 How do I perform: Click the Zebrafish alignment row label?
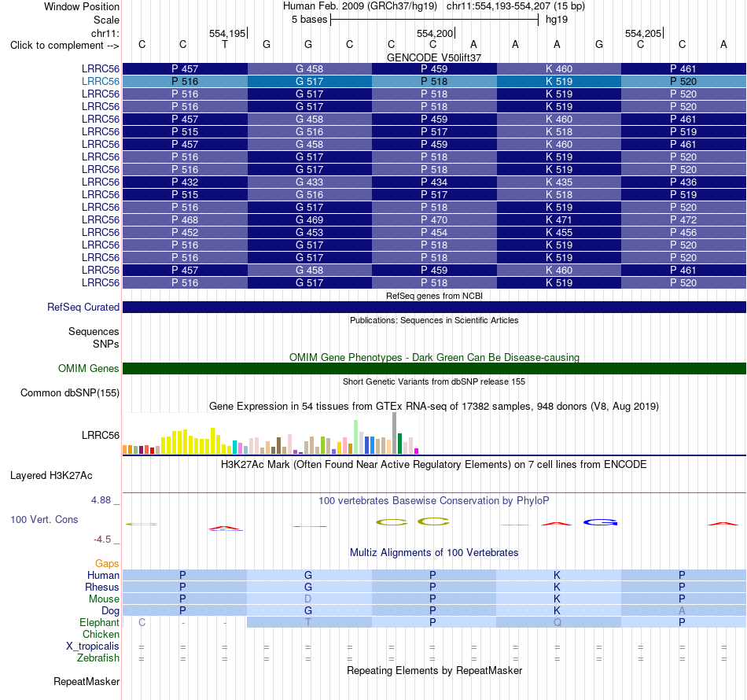pyautogui.click(x=98, y=658)
